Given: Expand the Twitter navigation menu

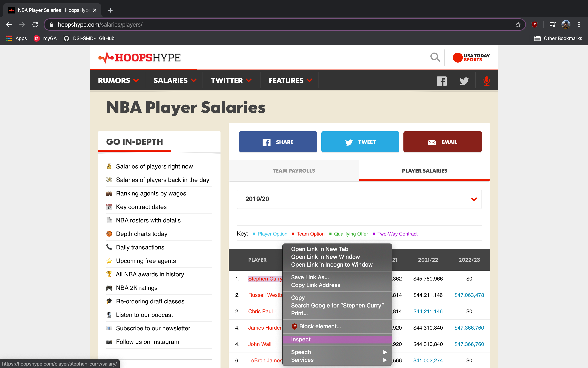Looking at the screenshot, I should pyautogui.click(x=231, y=81).
